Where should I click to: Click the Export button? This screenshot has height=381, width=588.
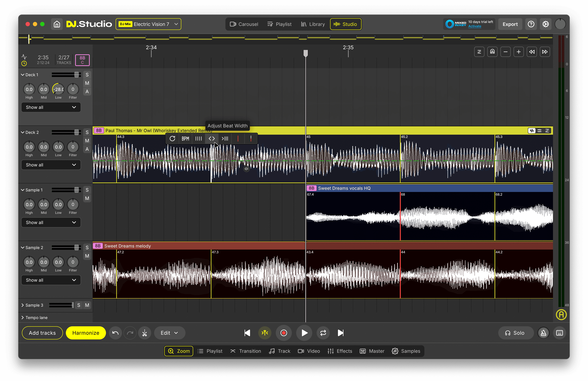(510, 24)
